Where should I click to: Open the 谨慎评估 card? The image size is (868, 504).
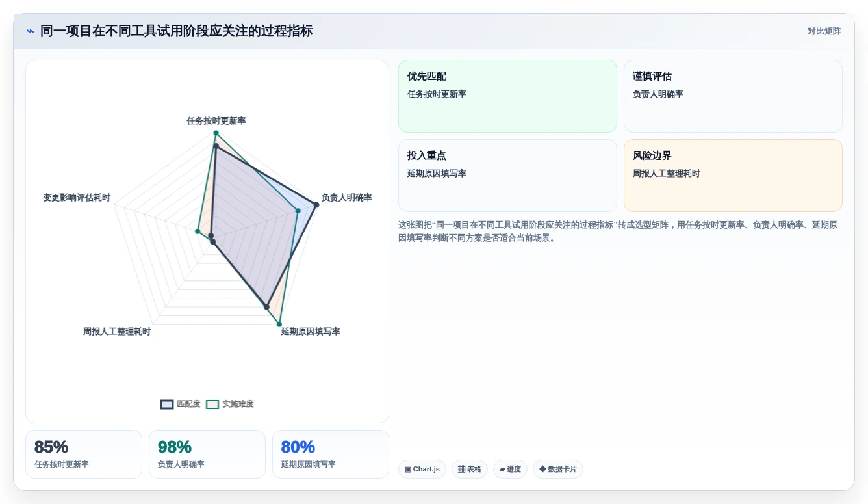[x=733, y=96]
